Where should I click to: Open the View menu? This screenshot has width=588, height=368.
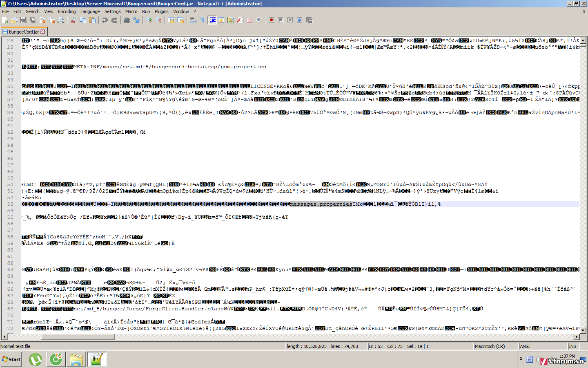tap(49, 11)
